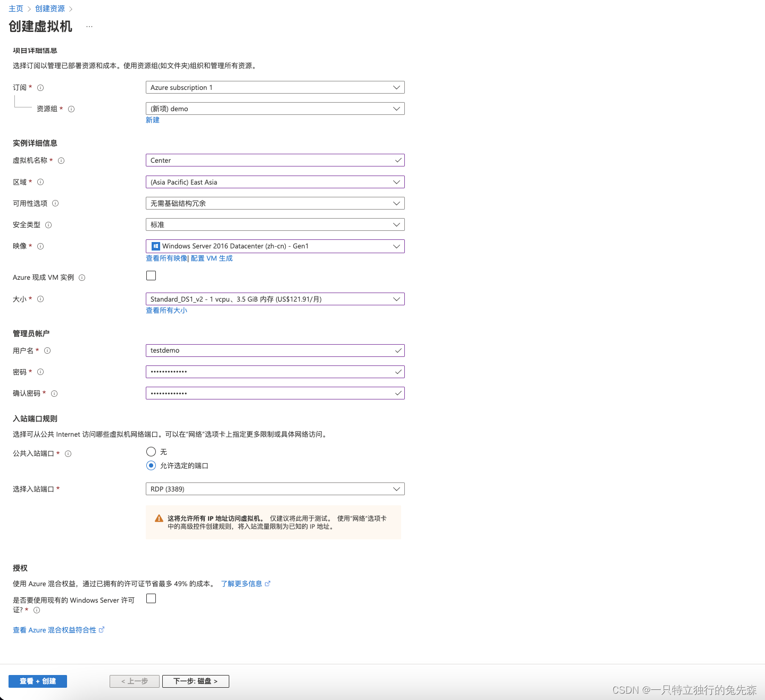Screen dimensions: 765x700
Task: Open 了解更多信息 link
Action: tap(242, 584)
